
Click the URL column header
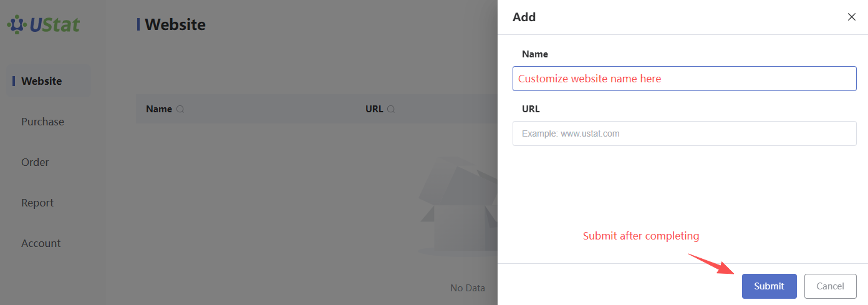374,109
